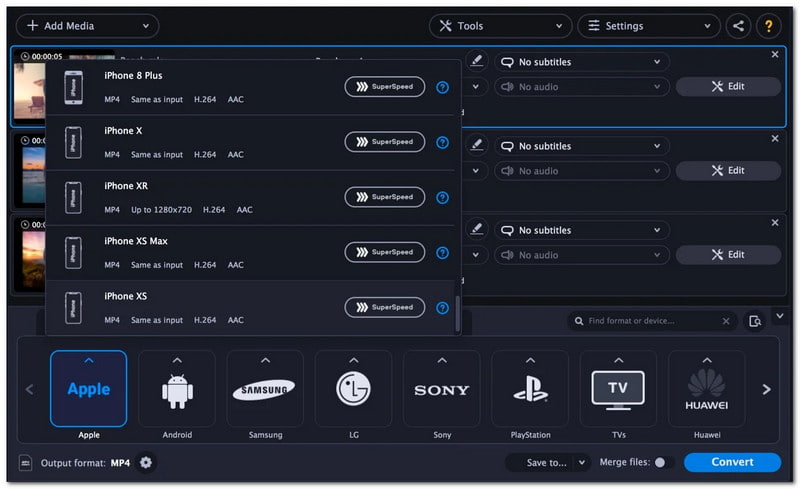This screenshot has width=800, height=489.
Task: Go to next device categories arrow
Action: pyautogui.click(x=766, y=389)
